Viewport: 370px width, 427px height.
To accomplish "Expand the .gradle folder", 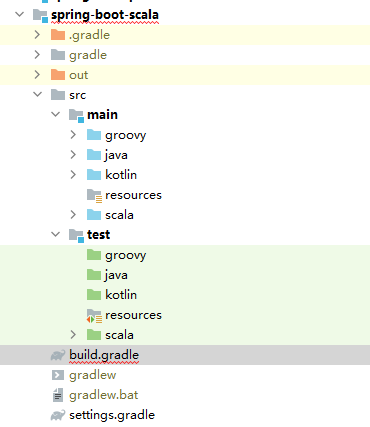I will (x=37, y=35).
